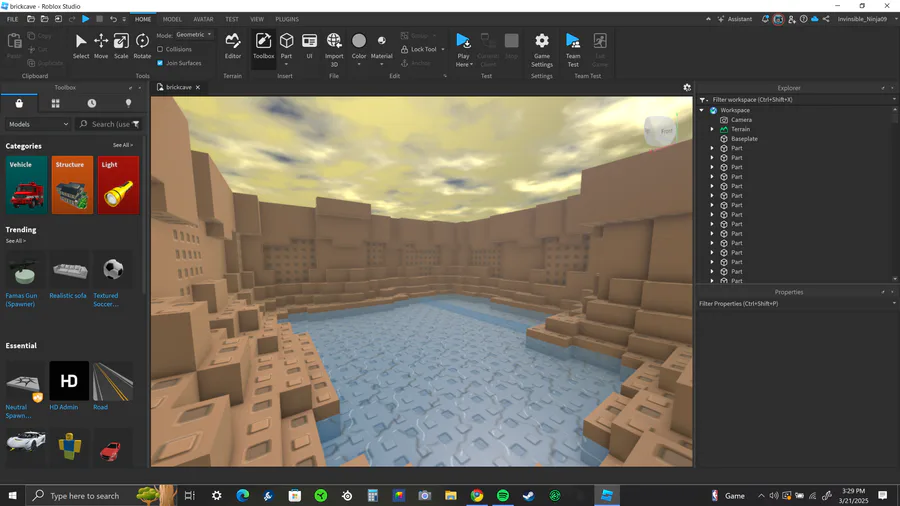Select the Realistic sofa thumbnail

click(x=70, y=270)
